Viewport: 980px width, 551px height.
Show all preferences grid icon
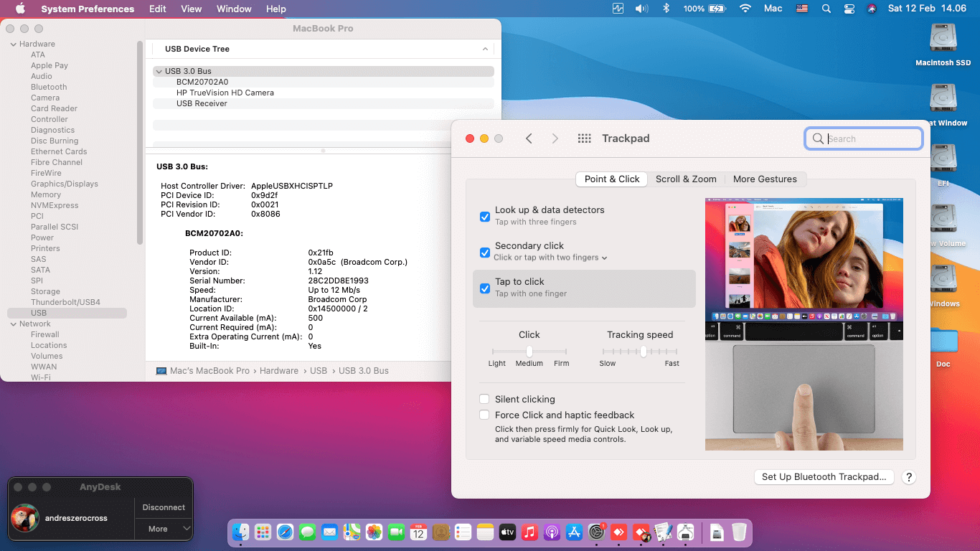[584, 138]
